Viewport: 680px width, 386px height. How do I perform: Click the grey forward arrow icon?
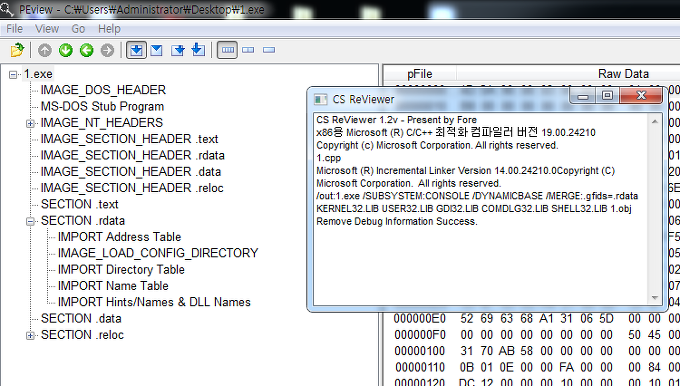click(107, 50)
